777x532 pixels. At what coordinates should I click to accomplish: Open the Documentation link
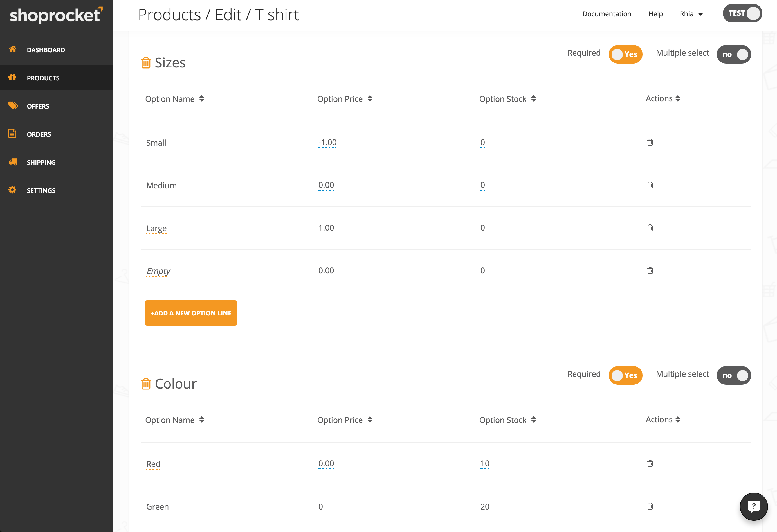pos(607,14)
